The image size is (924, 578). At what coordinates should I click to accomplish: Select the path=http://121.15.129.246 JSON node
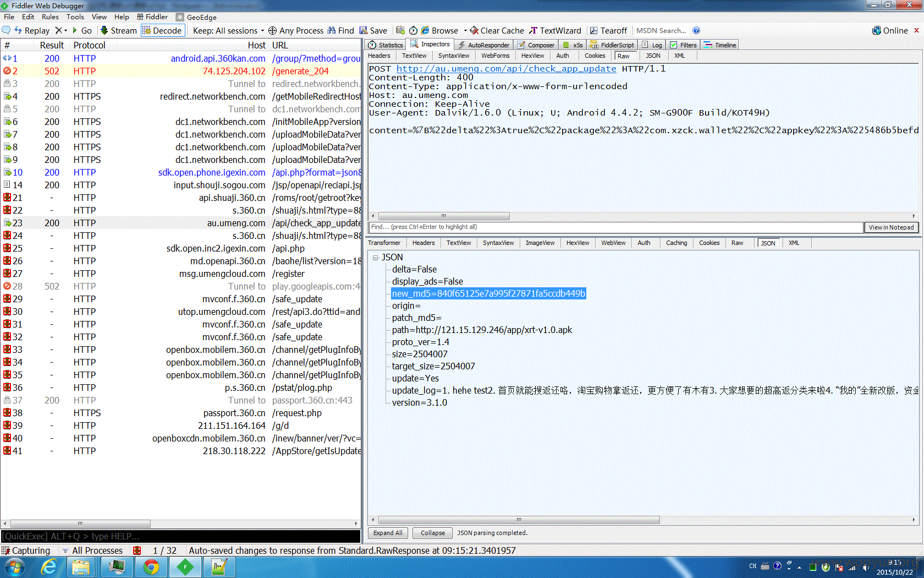[x=482, y=330]
